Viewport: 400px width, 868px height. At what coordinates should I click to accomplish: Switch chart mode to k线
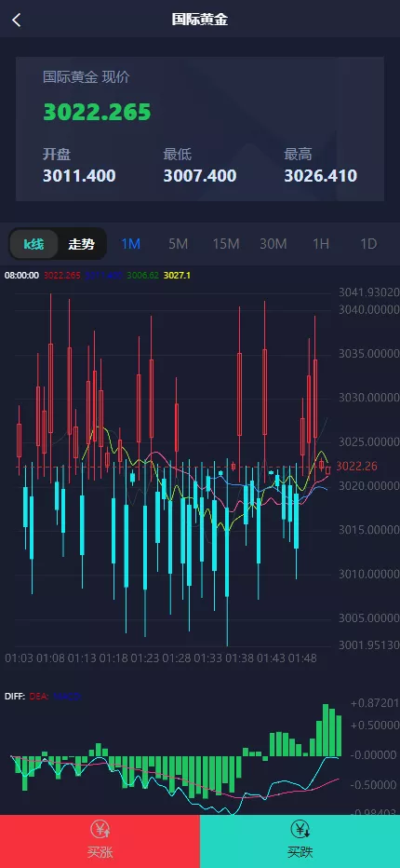[x=33, y=244]
